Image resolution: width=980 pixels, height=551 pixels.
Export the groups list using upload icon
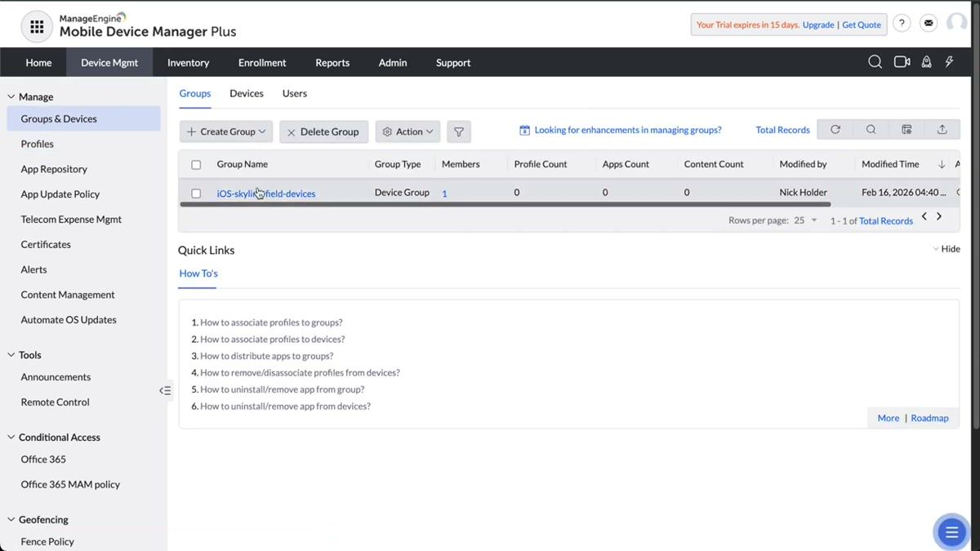pyautogui.click(x=942, y=129)
